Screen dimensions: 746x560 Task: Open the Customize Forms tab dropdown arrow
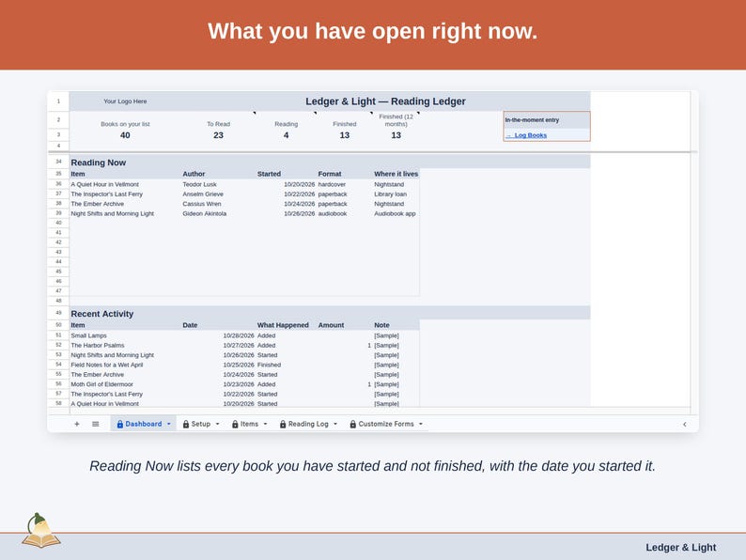[421, 424]
